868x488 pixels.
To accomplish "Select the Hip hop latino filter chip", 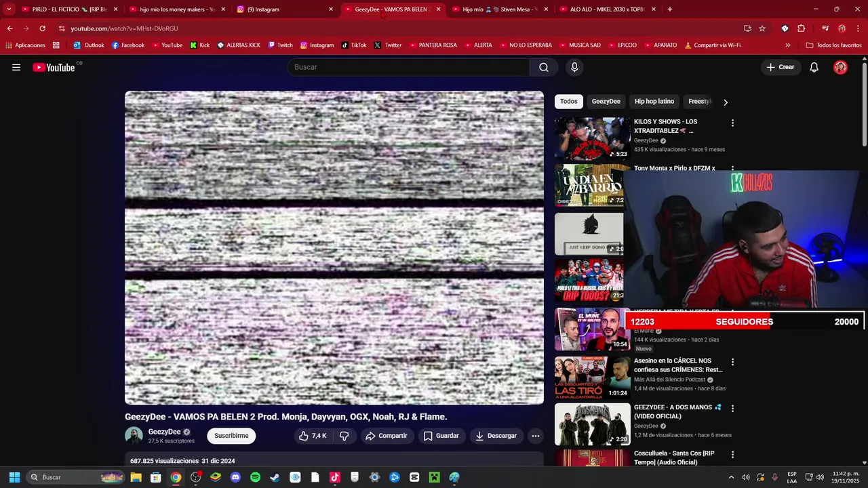I will coord(654,102).
